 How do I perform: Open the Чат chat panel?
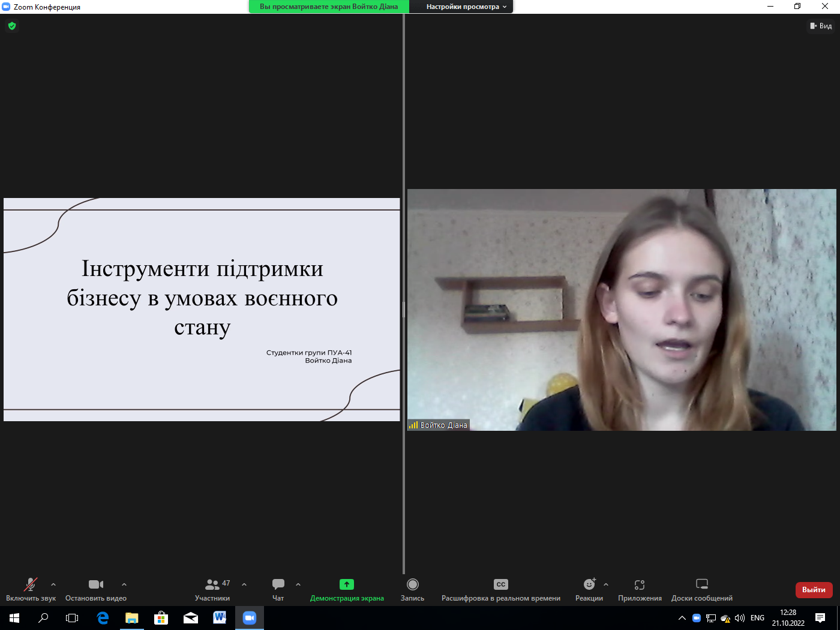[x=278, y=589]
